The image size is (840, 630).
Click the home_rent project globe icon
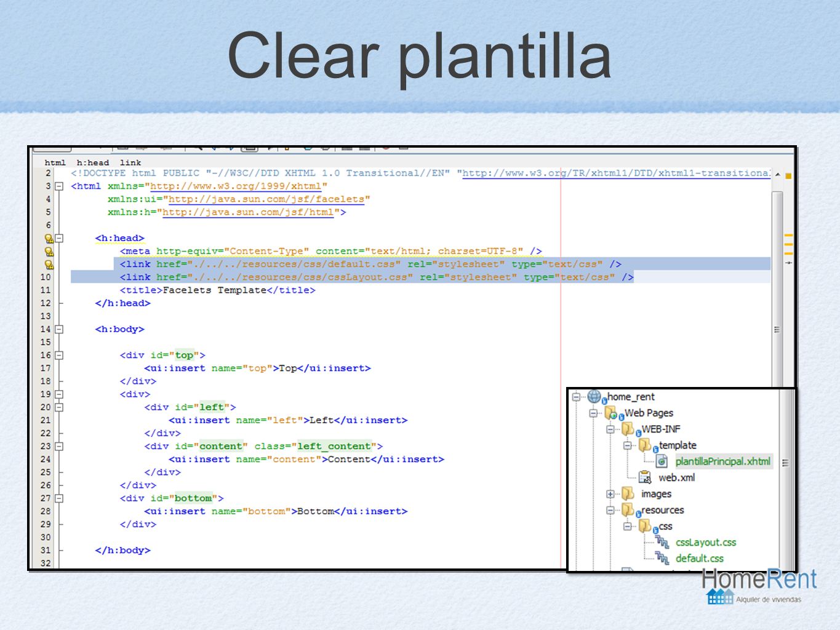click(x=594, y=396)
